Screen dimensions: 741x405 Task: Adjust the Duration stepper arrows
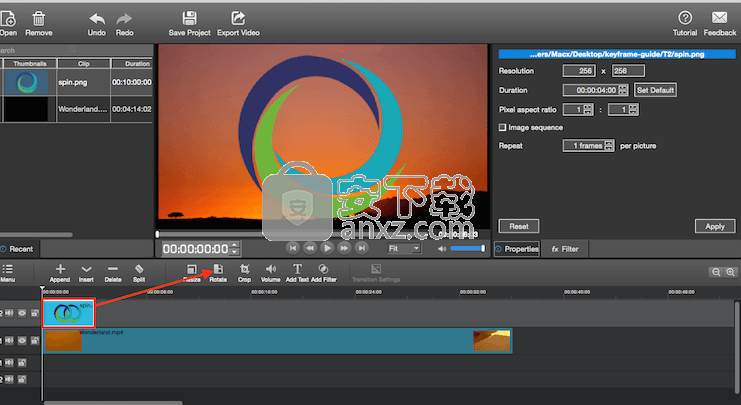[623, 90]
